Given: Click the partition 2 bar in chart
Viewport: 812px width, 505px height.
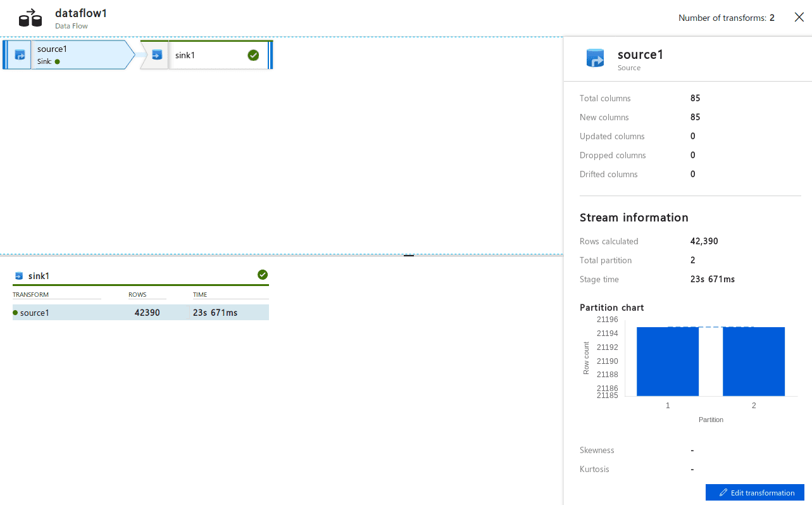Looking at the screenshot, I should (754, 361).
